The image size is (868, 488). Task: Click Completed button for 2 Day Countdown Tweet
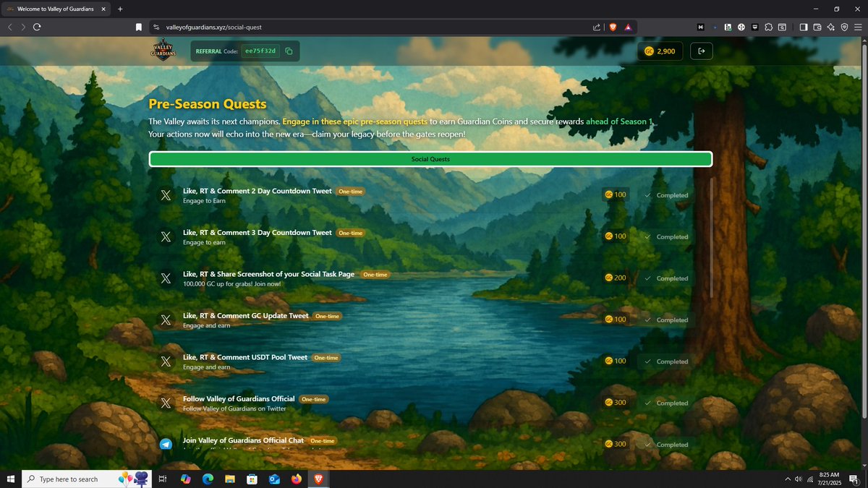666,195
